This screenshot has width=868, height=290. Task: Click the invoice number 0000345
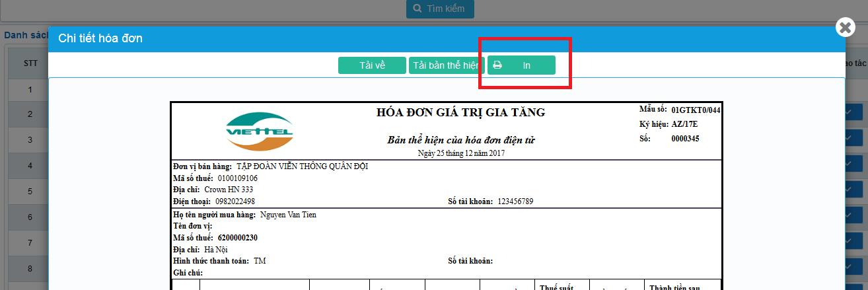tap(685, 139)
